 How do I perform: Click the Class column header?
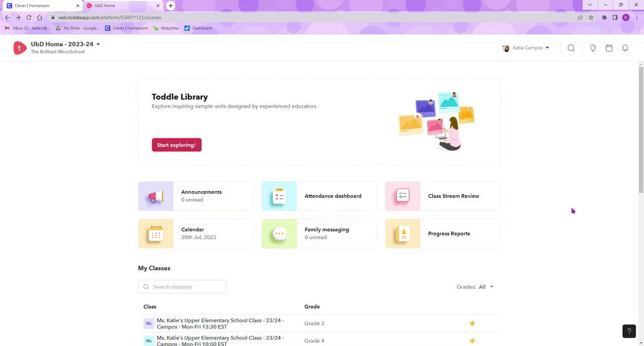click(149, 307)
